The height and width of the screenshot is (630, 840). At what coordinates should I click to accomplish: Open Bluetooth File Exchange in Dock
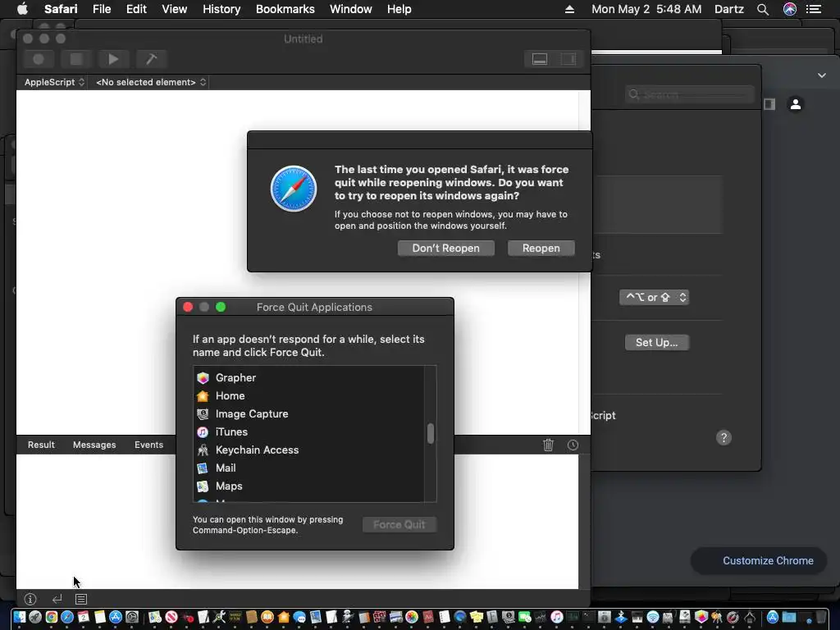(621, 617)
